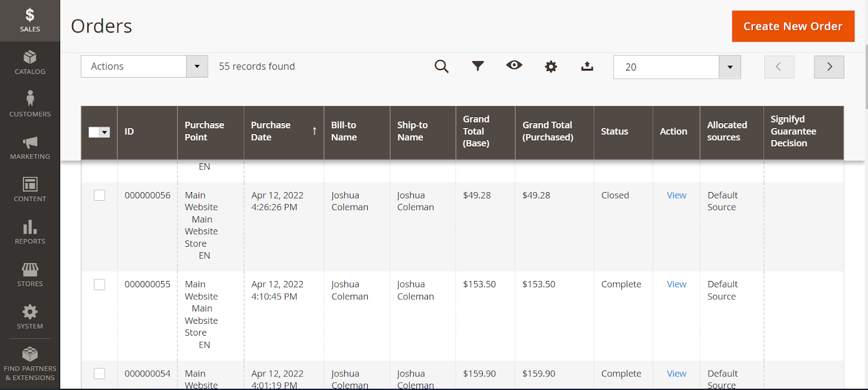Open the Columns gear icon
This screenshot has height=390, width=868.
click(551, 67)
